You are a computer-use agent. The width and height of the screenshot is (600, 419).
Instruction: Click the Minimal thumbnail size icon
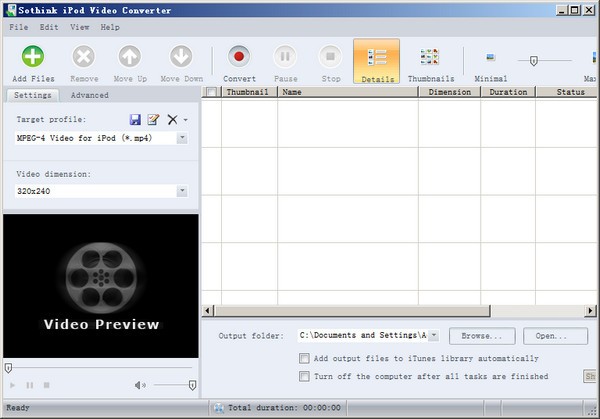[x=490, y=57]
